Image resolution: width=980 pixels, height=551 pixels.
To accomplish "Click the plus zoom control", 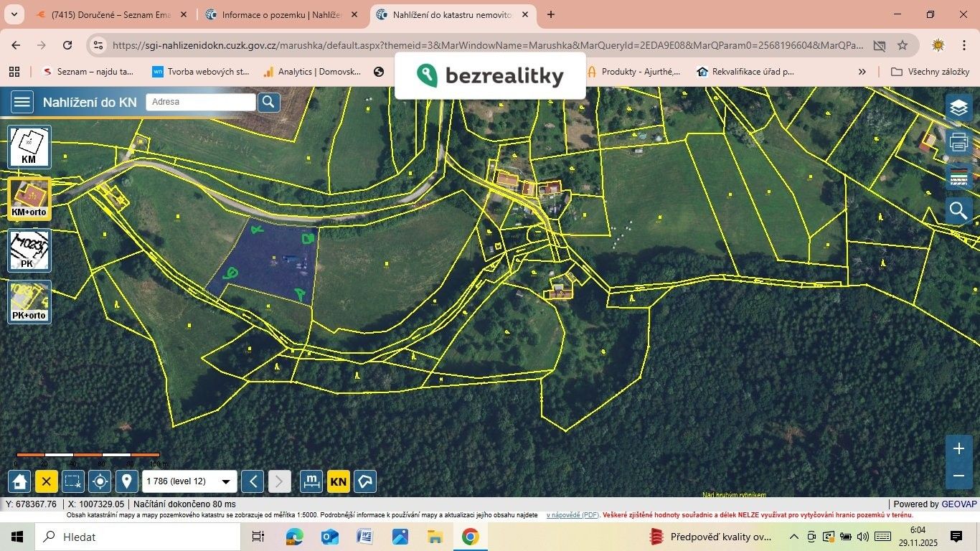I will click(958, 448).
